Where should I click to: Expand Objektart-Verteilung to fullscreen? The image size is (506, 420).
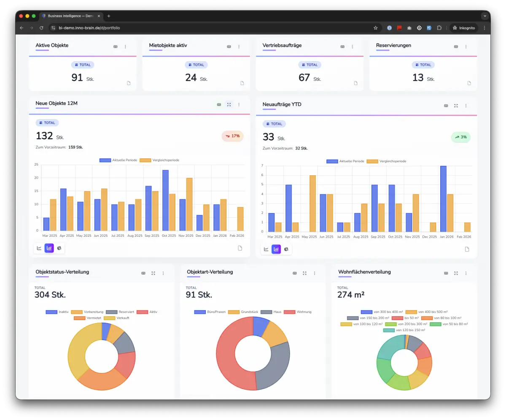click(304, 273)
